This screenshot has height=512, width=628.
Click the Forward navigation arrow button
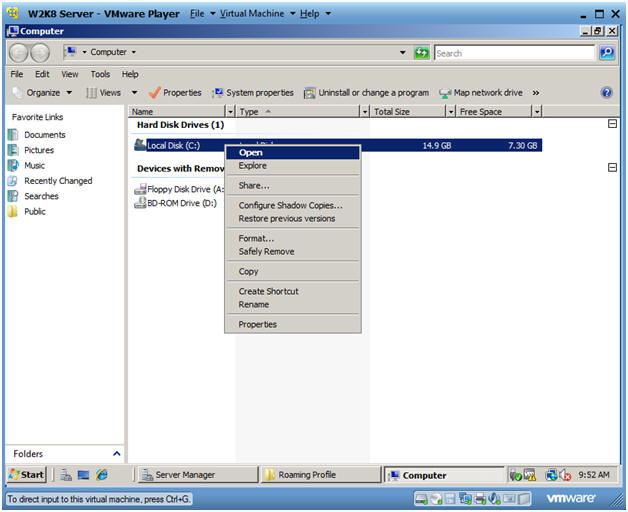tap(40, 52)
